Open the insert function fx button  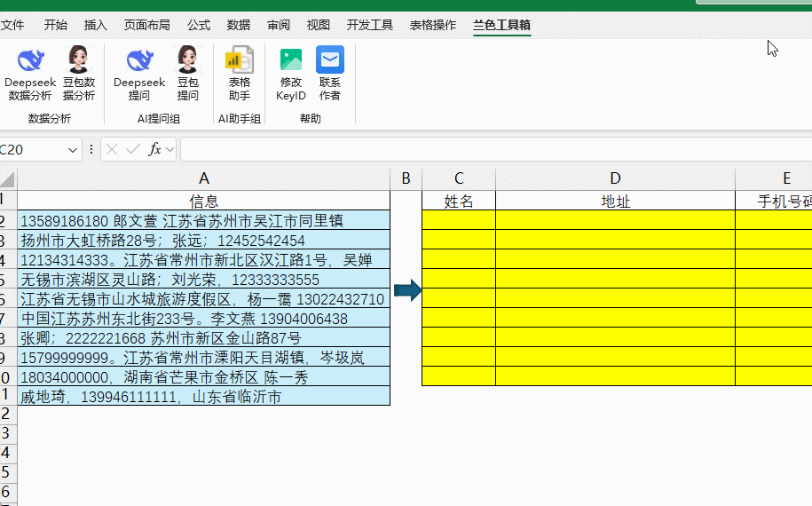coord(154,150)
